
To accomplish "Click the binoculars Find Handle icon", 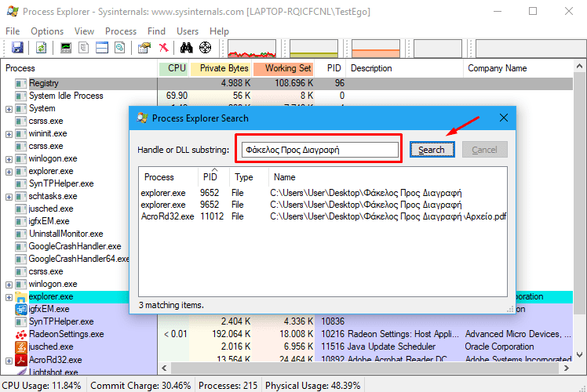I will 187,48.
